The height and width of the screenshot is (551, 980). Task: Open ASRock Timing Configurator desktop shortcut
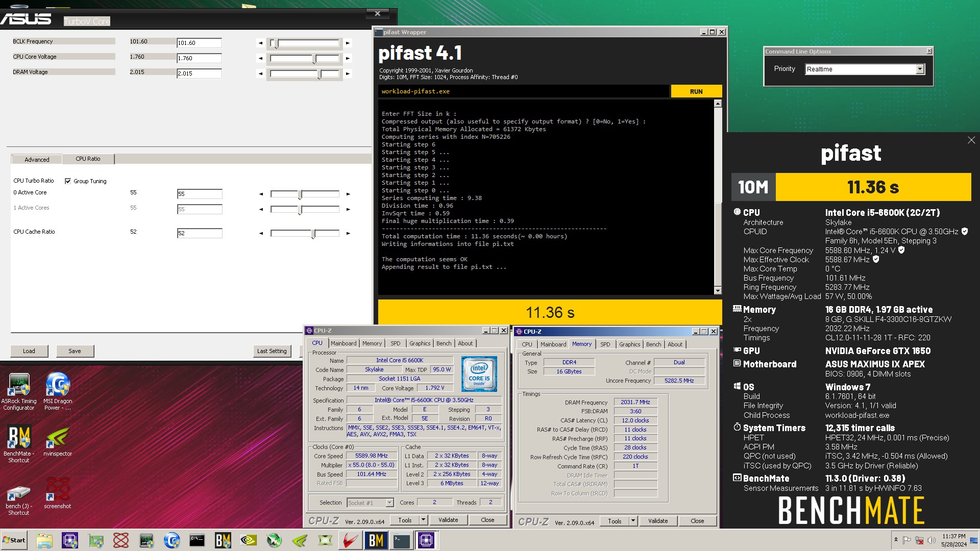coord(19,391)
